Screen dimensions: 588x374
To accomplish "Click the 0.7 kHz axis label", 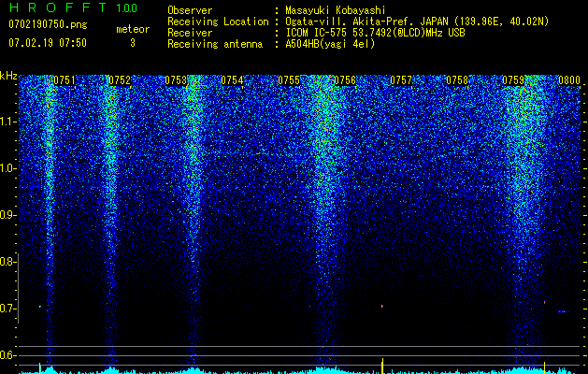I will [x=7, y=309].
